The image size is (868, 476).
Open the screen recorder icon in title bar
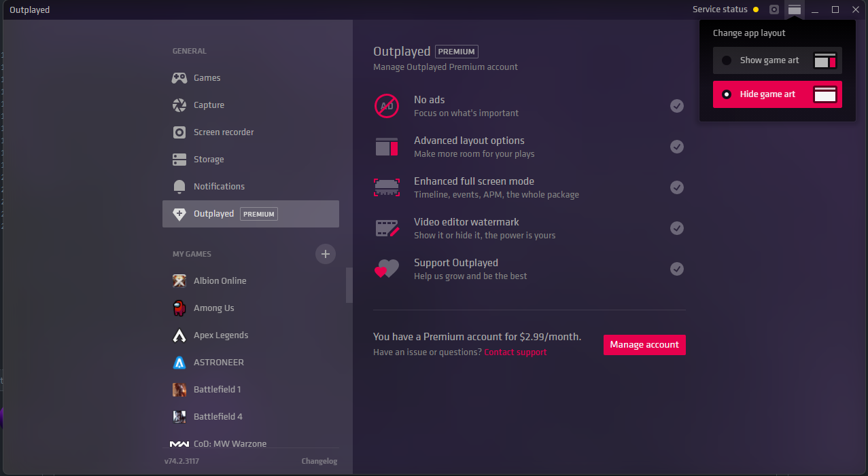click(x=774, y=10)
